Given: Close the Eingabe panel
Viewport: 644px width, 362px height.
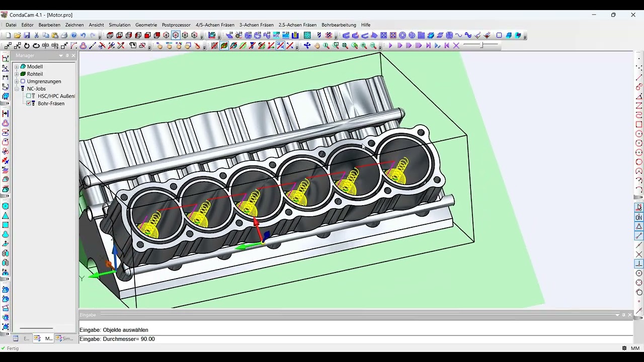Looking at the screenshot, I should [629, 315].
